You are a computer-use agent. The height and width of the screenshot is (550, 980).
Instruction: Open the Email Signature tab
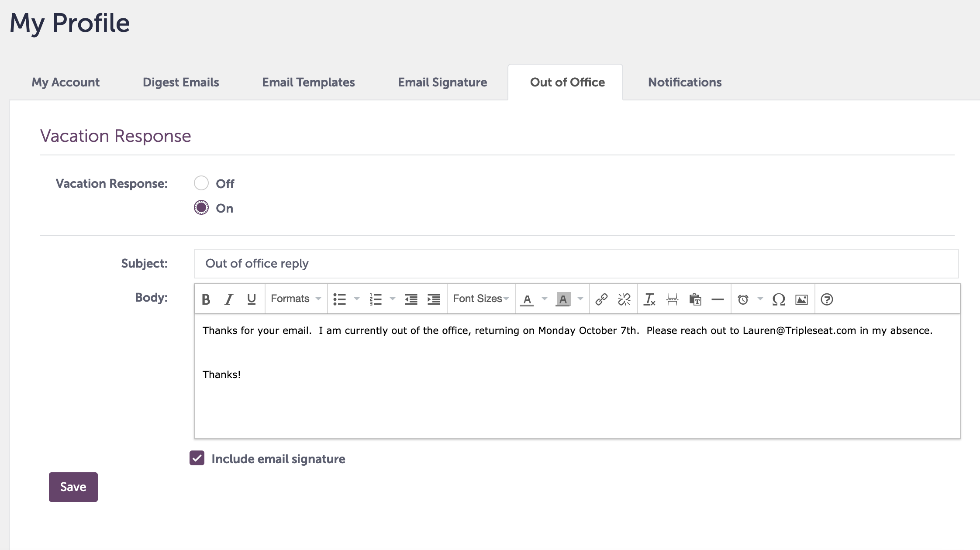pyautogui.click(x=442, y=82)
